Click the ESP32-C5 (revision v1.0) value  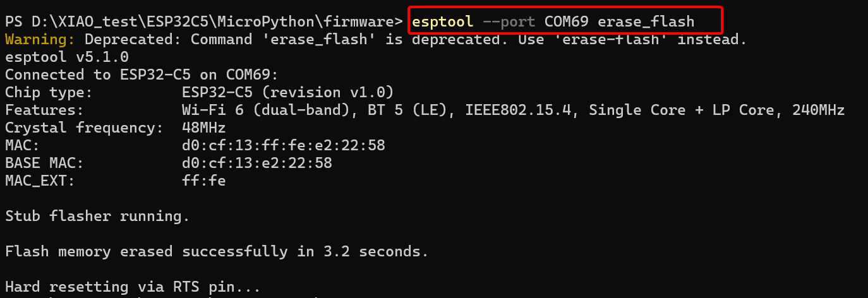coord(287,92)
